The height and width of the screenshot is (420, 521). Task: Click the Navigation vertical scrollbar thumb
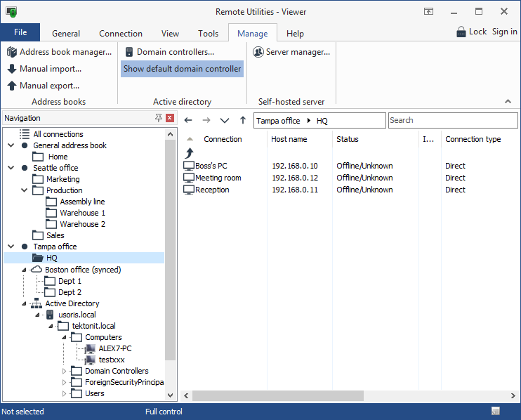[171, 250]
